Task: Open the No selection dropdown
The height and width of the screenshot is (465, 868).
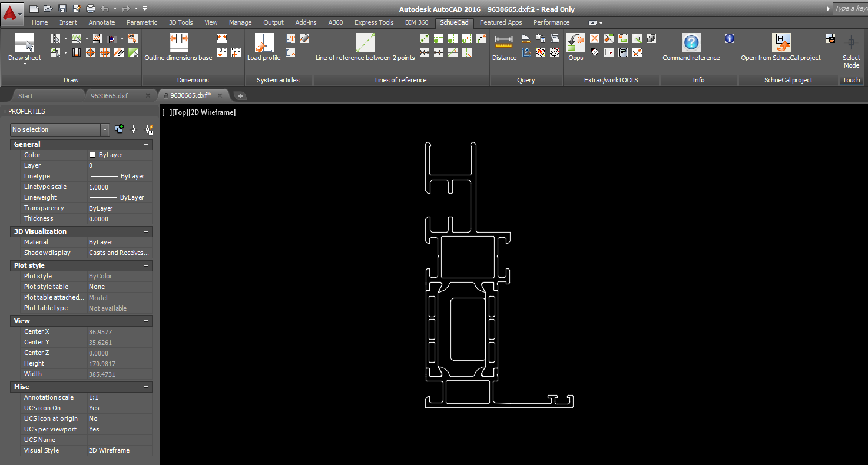Action: pyautogui.click(x=105, y=129)
